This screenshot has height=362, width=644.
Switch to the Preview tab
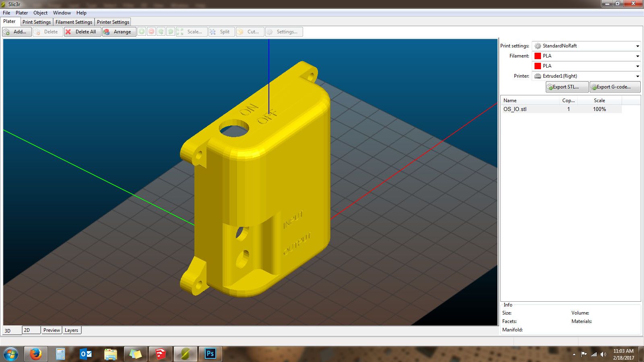point(51,330)
